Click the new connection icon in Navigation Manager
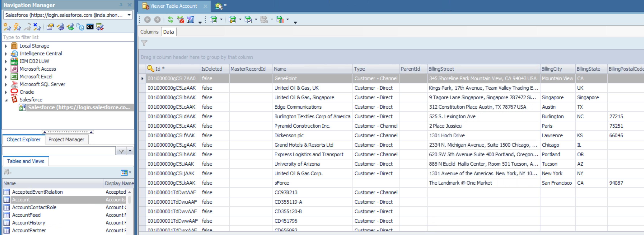Screen dimensions: 644x235 click(7, 27)
